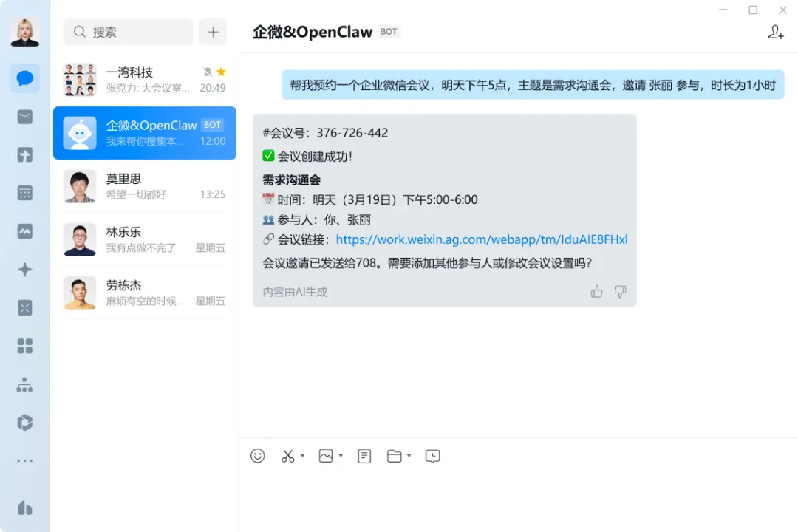798x532 pixels.
Task: Open the Messages chat icon in sidebar
Action: coord(25,78)
